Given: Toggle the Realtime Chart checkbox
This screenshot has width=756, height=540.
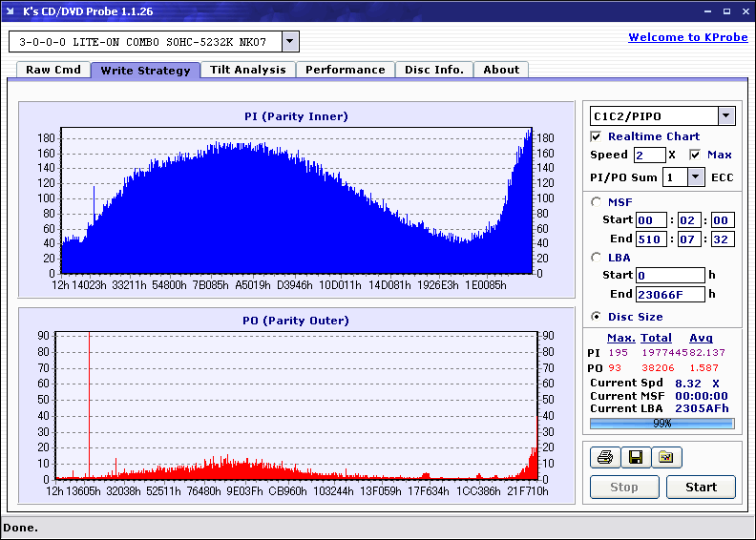Looking at the screenshot, I should coord(597,136).
